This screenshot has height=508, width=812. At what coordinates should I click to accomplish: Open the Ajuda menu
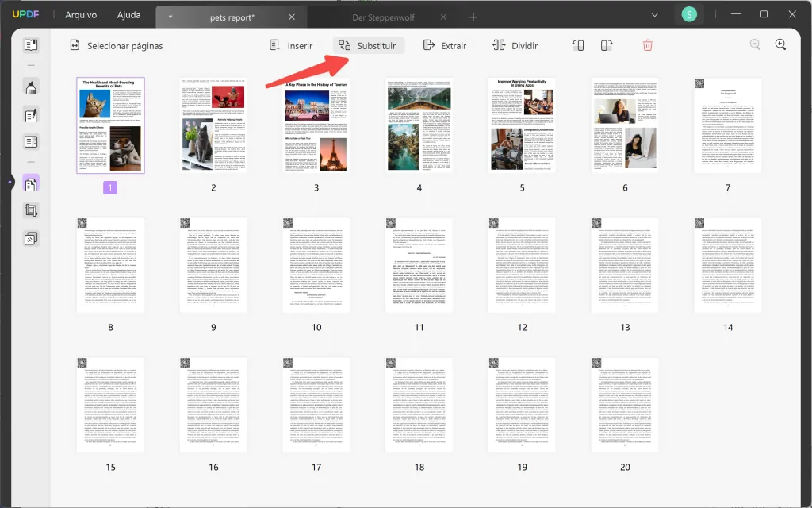click(x=129, y=14)
